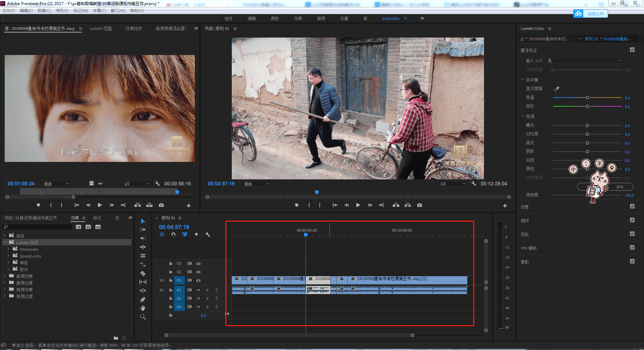Uncheck the 曲线 section checkbox
644x350 pixels.
coord(632,220)
